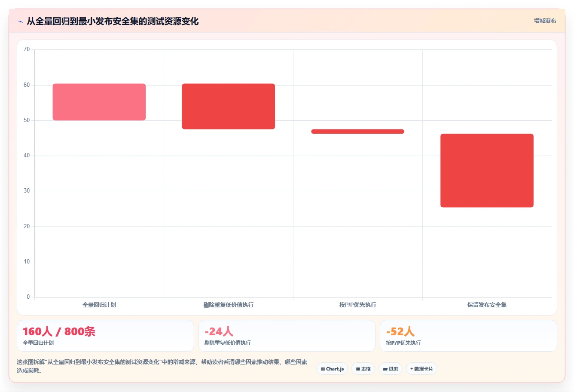This screenshot has height=392, width=574.
Task: Click the x-axis label 按P/P优先执行
Action: pyautogui.click(x=358, y=305)
